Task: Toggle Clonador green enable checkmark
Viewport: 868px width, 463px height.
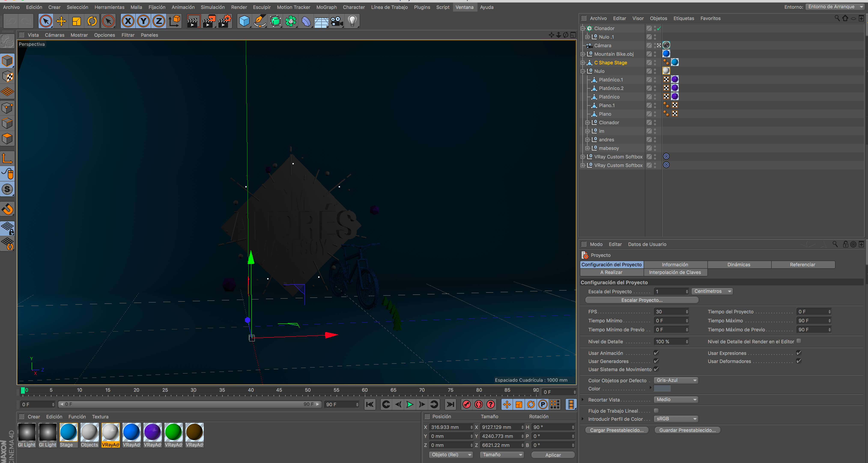Action: click(659, 28)
